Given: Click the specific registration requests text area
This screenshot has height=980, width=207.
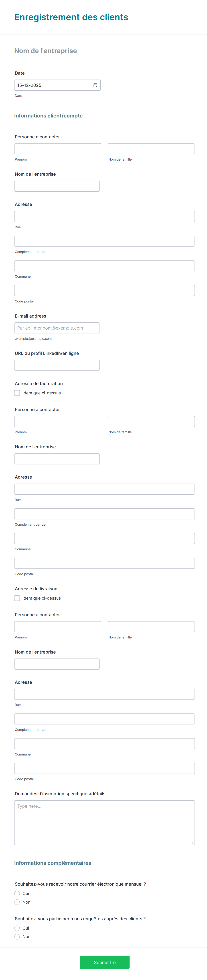Looking at the screenshot, I should pos(104,822).
